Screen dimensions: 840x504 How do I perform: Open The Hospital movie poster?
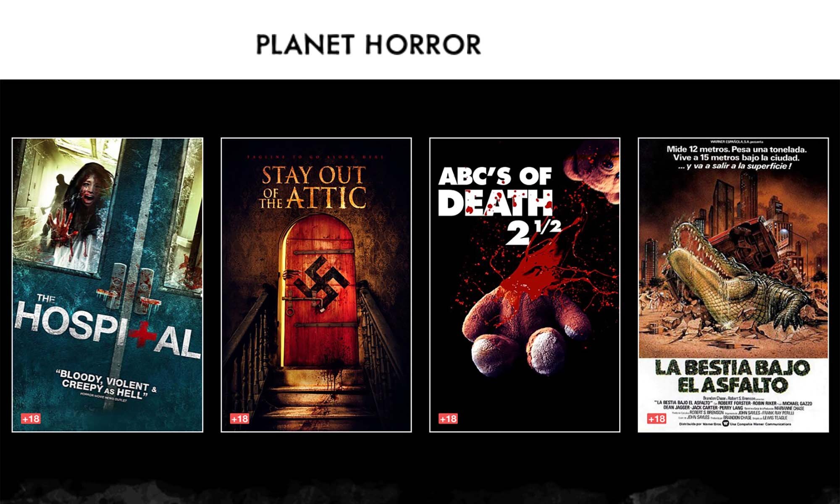coord(108,285)
